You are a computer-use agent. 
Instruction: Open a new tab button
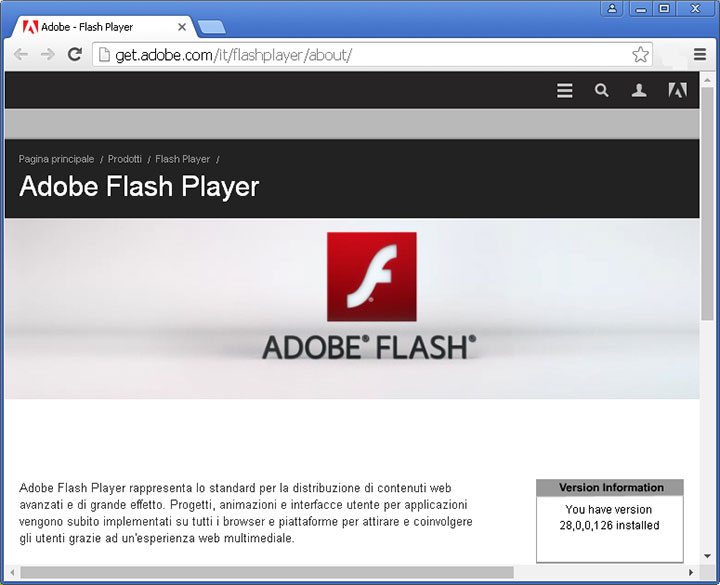211,27
